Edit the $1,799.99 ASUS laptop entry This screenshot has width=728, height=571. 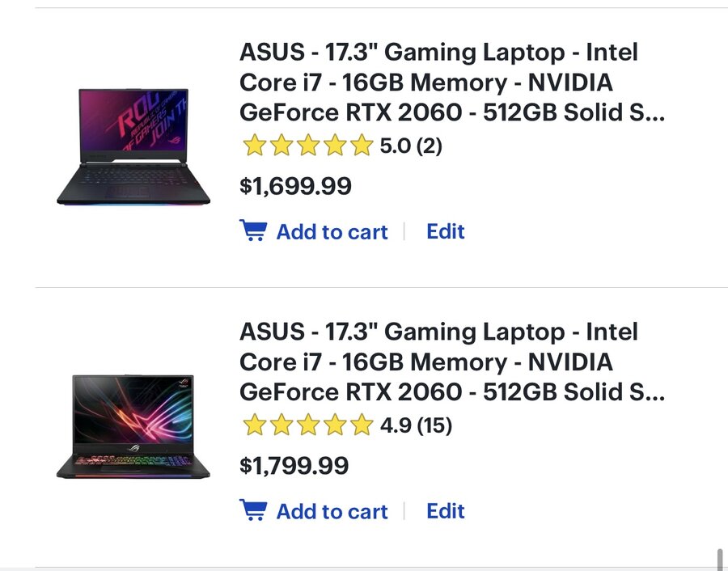click(446, 511)
